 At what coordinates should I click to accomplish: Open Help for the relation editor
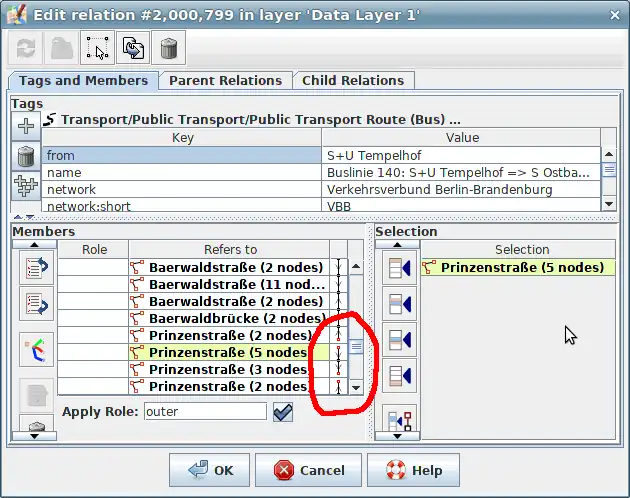[x=412, y=470]
